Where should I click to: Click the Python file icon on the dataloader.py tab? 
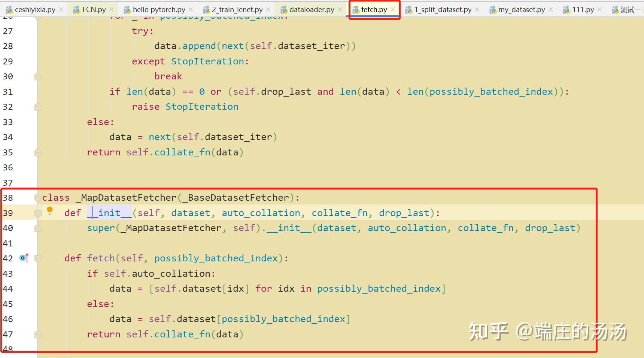coord(285,9)
